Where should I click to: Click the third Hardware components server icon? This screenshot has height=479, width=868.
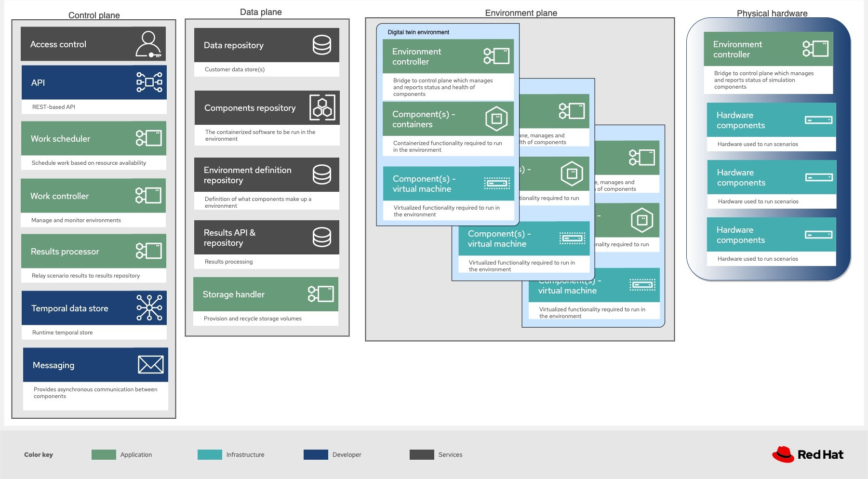tap(819, 235)
